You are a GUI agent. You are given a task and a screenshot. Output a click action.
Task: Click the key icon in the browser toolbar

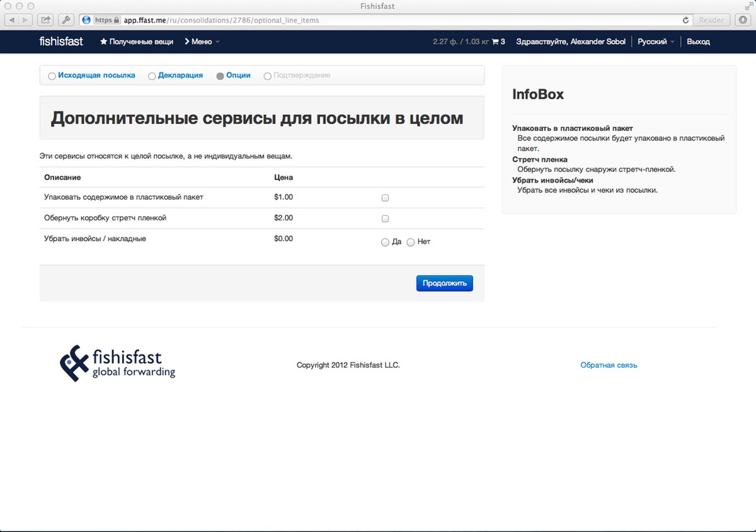(x=66, y=20)
